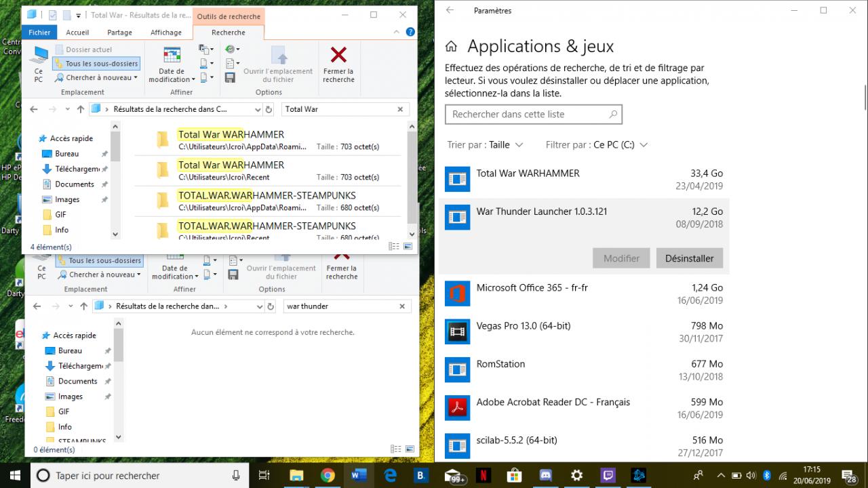Screen dimensions: 868x488
Task: Open Date de modification filter in Total War window
Action: point(172,64)
